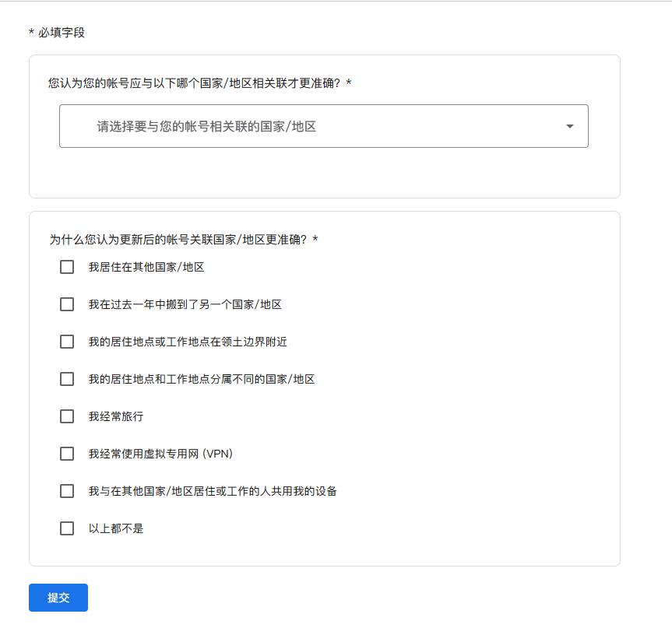Click the label text about sharing your device
672x635 pixels.
coord(213,491)
